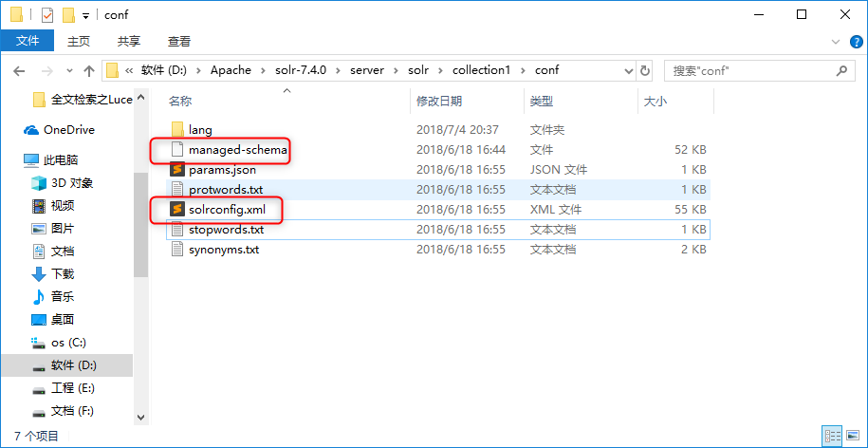868x448 pixels.
Task: Expand the arrow after Apache breadcrumb
Action: pyautogui.click(x=263, y=71)
